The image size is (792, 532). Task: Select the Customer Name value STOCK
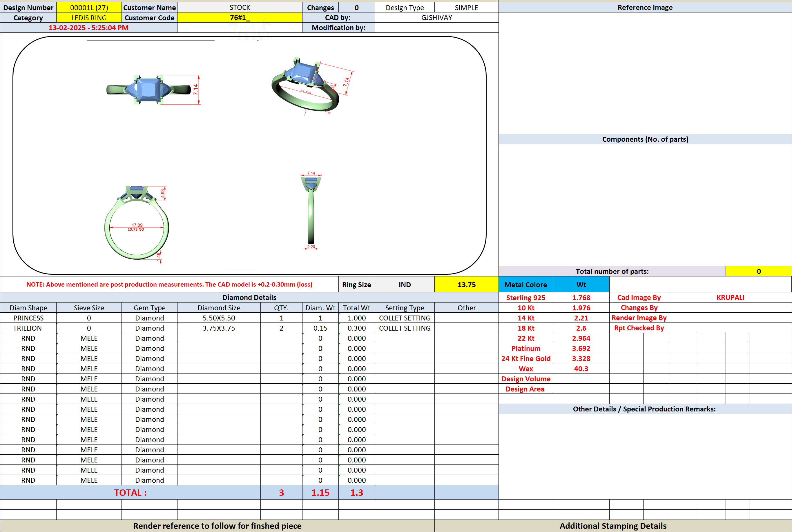point(240,8)
